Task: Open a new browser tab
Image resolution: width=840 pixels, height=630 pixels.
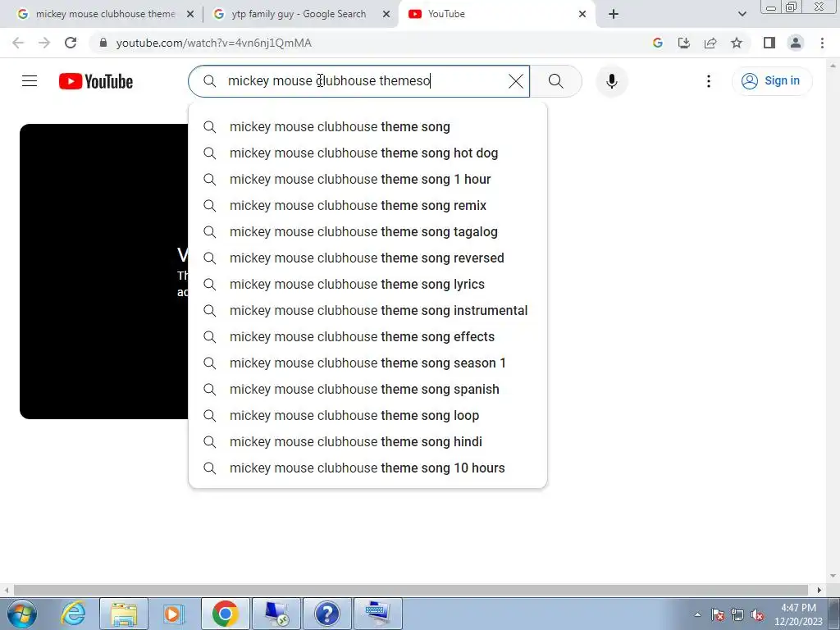Action: click(x=614, y=14)
